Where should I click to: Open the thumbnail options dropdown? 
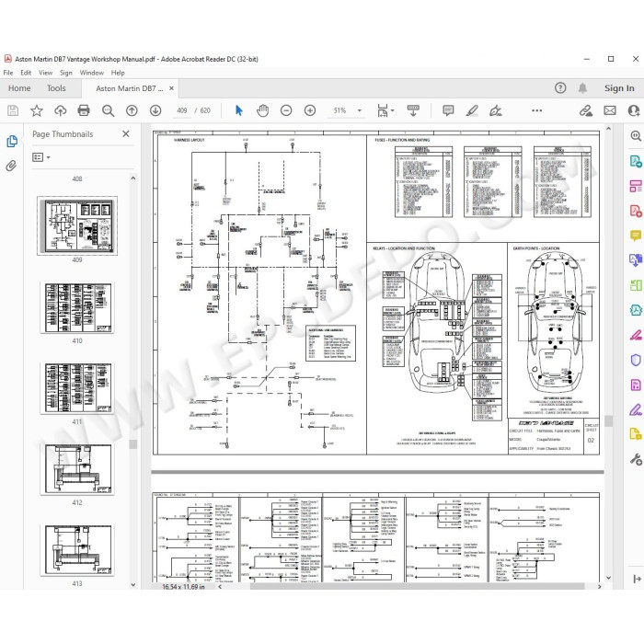tap(41, 157)
